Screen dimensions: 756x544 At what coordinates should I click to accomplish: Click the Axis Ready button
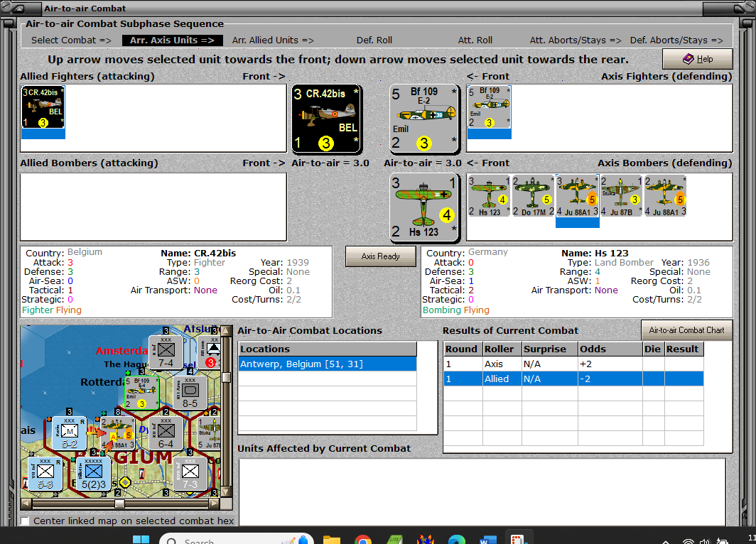380,256
